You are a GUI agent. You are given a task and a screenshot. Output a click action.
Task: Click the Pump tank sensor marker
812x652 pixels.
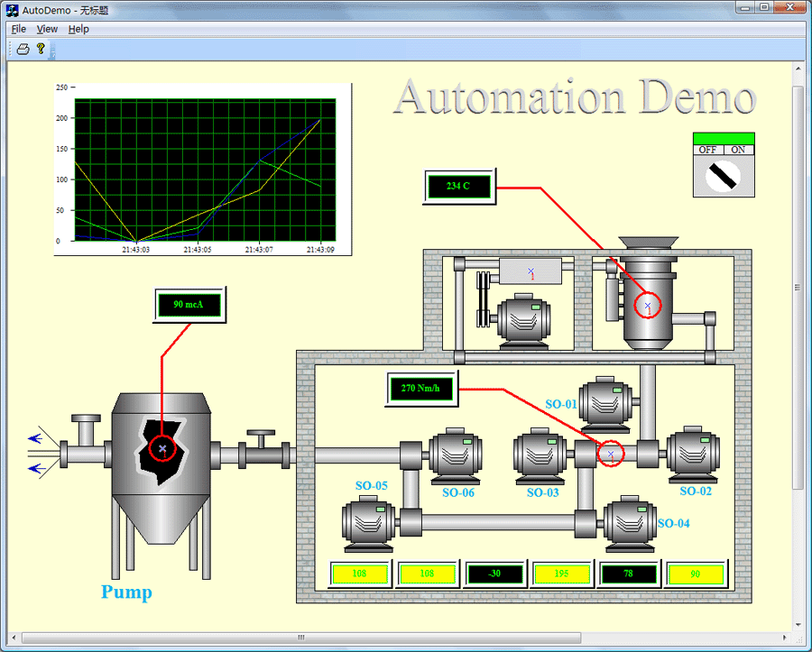pos(162,448)
